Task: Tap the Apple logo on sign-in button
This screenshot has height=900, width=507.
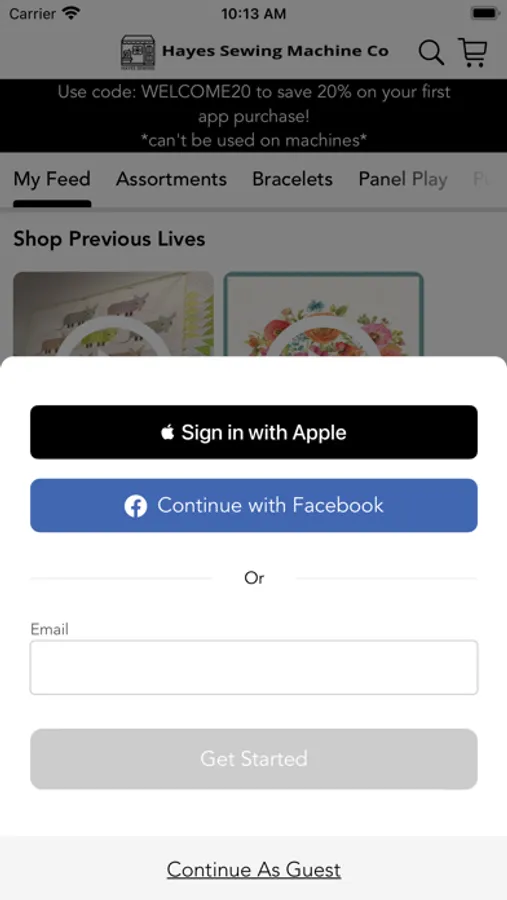Action: (x=167, y=432)
